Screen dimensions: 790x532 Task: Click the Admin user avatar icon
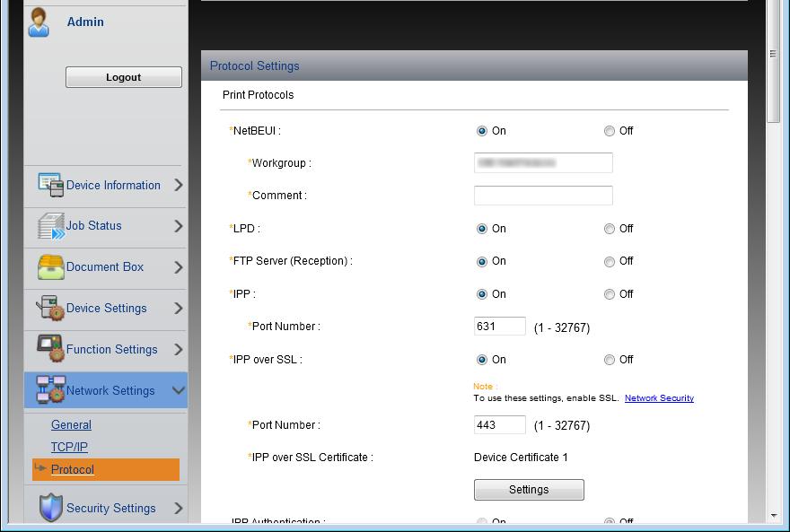(x=39, y=22)
